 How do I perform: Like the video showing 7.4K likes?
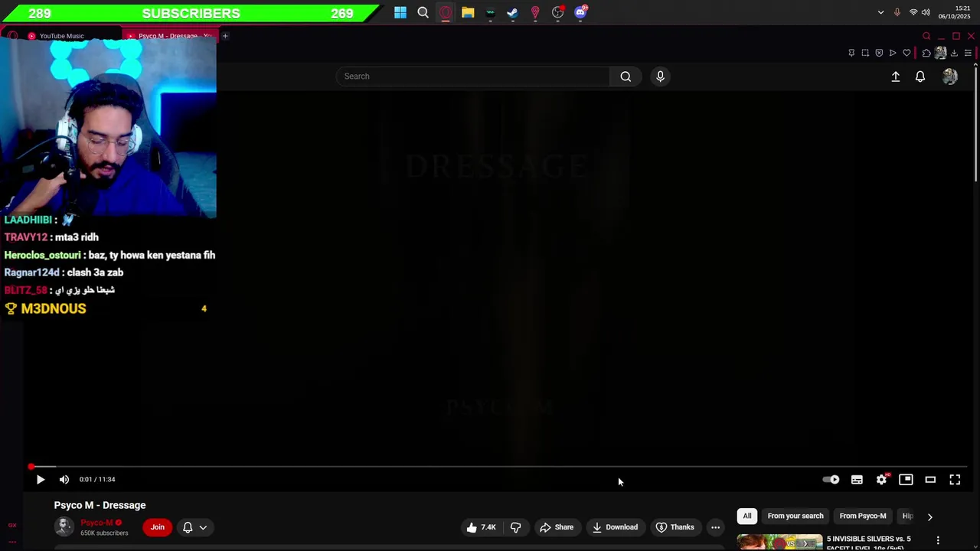[x=482, y=527]
